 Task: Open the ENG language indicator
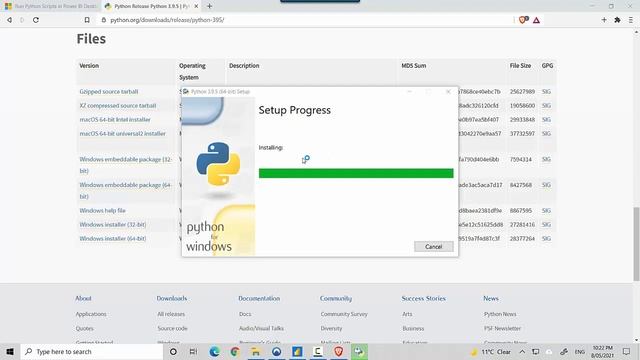pyautogui.click(x=580, y=351)
